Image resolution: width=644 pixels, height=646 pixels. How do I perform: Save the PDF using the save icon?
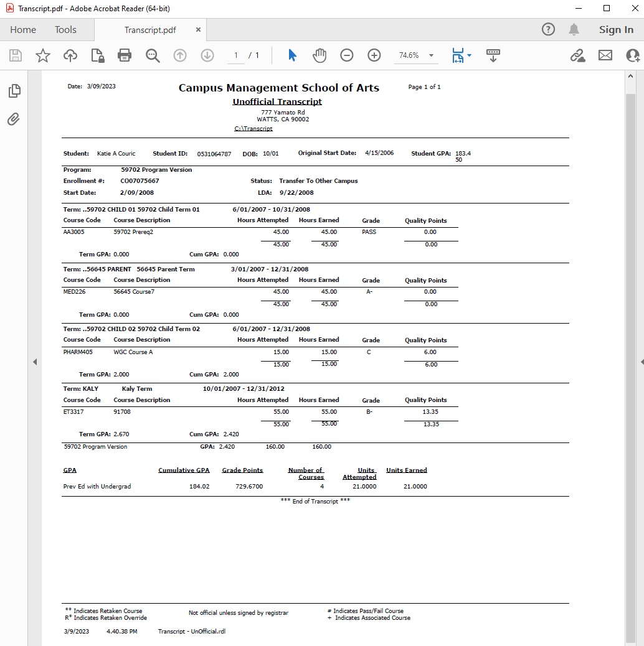[x=14, y=55]
